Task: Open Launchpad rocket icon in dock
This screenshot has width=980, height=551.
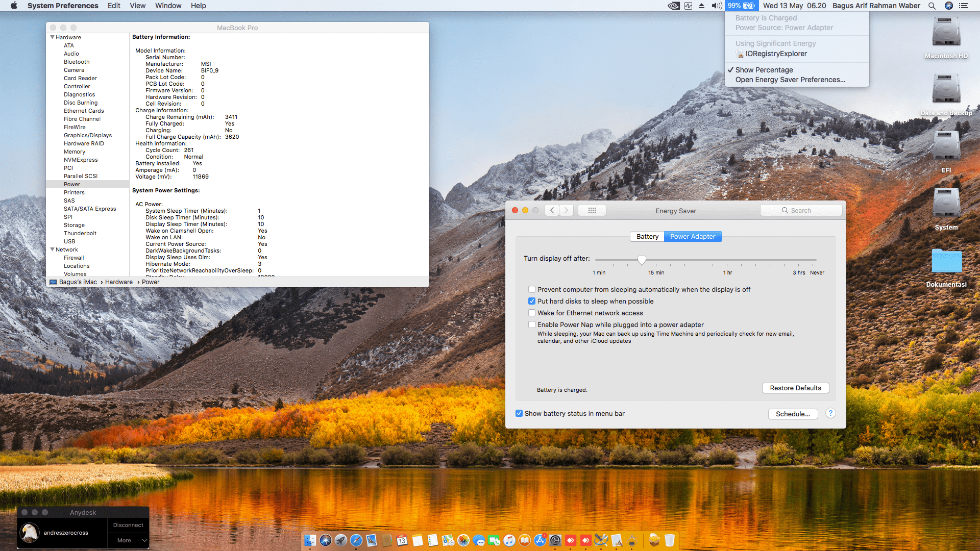Action: point(341,540)
